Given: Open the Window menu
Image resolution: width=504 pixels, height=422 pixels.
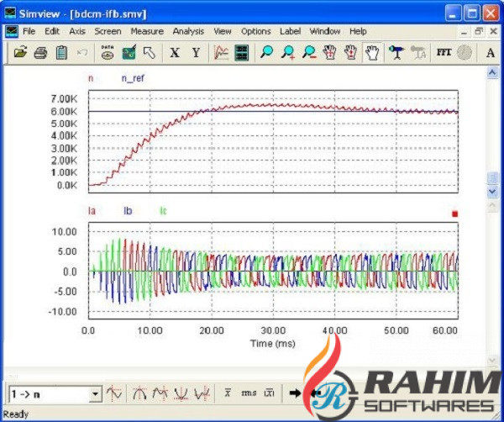Looking at the screenshot, I should pyautogui.click(x=325, y=31).
